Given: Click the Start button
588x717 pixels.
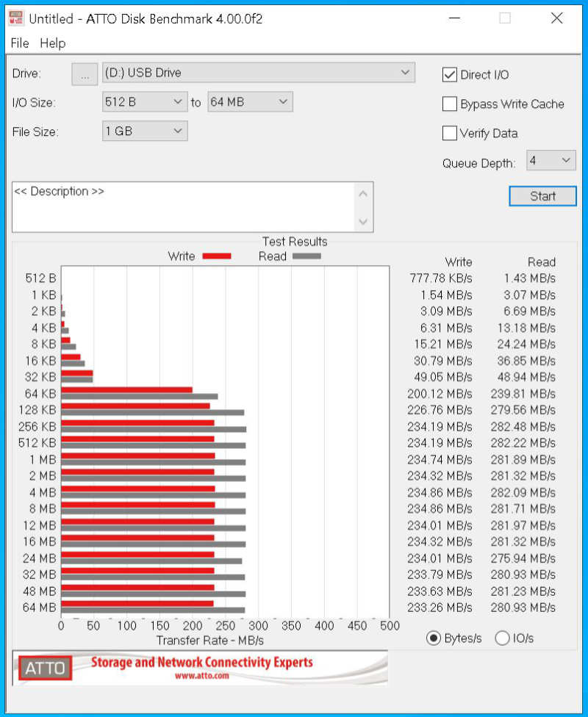Looking at the screenshot, I should click(x=542, y=196).
